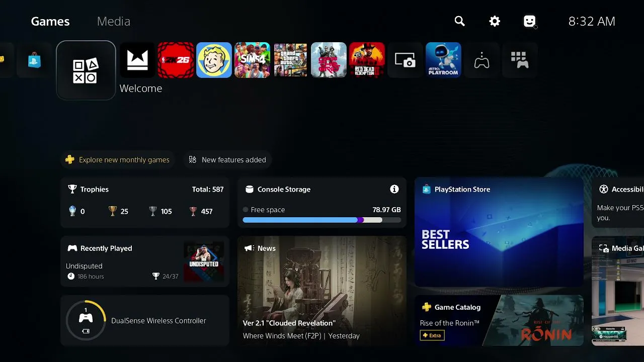Viewport: 644px width, 362px height.
Task: Switch to the Games tab
Action: 50,21
